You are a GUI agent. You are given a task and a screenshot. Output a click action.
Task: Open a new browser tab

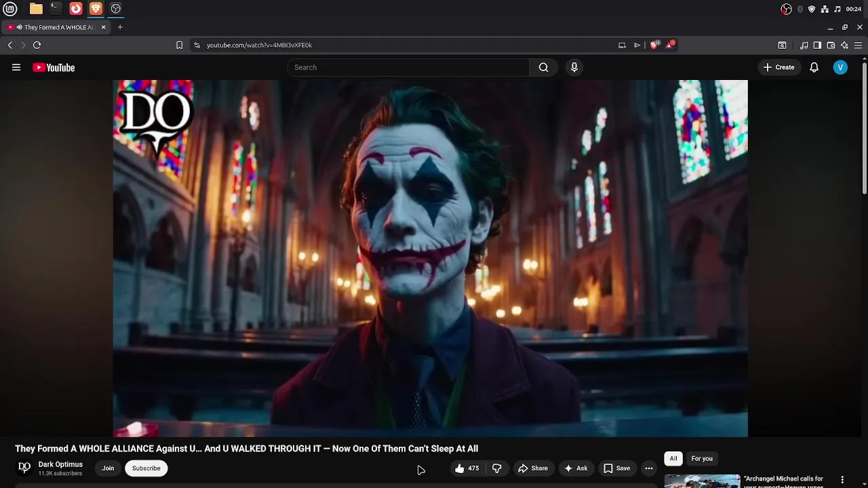120,27
